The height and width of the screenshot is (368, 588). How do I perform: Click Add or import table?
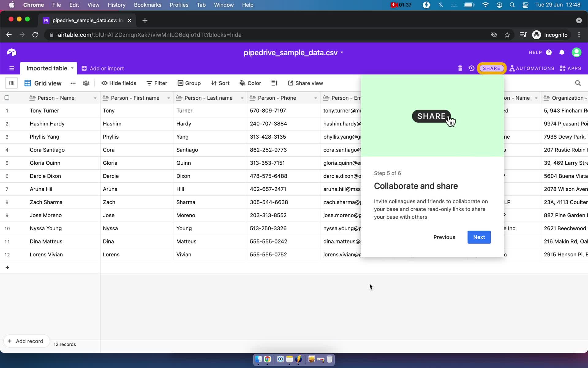point(103,68)
